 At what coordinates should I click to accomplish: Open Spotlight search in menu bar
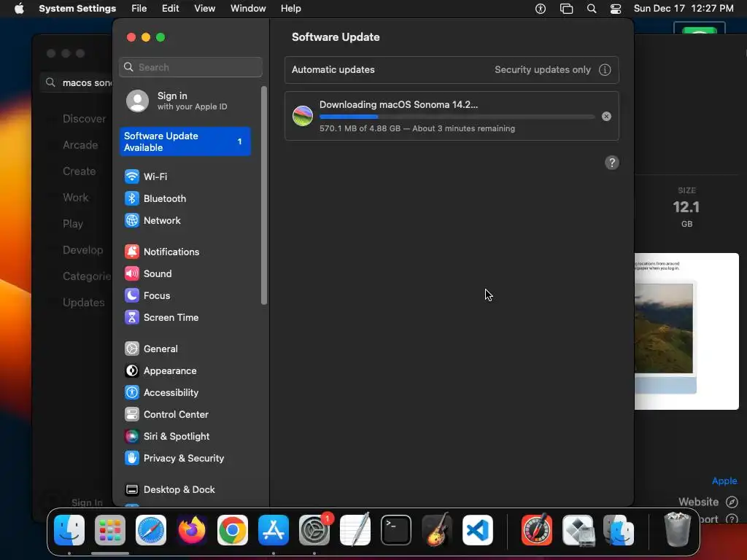coord(592,9)
